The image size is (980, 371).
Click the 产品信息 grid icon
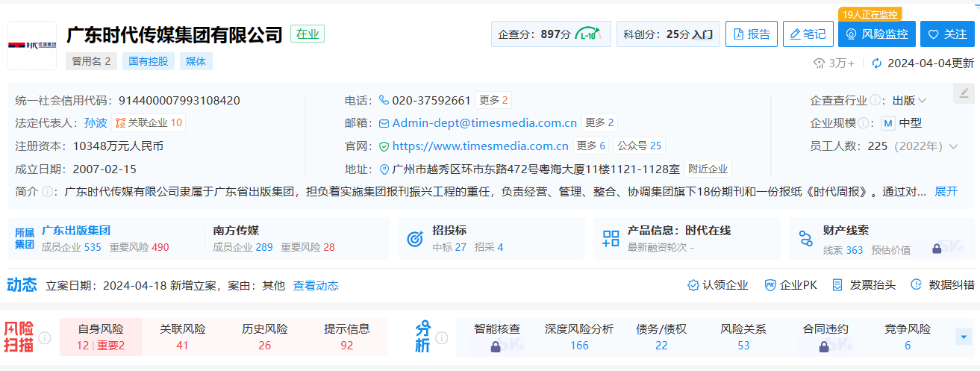coord(611,239)
